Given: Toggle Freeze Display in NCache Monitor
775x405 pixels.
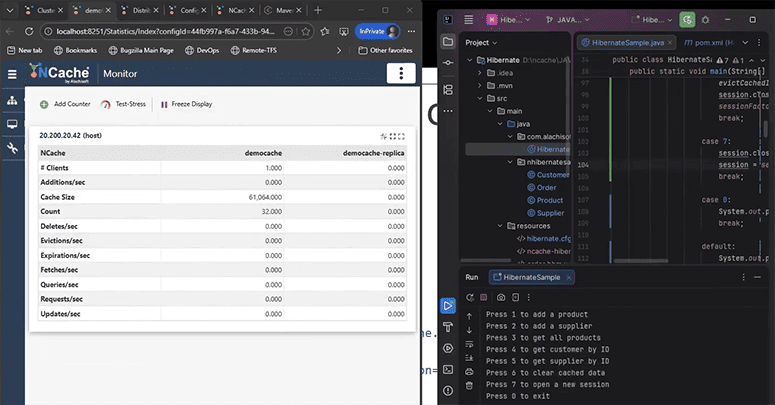Looking at the screenshot, I should (185, 104).
